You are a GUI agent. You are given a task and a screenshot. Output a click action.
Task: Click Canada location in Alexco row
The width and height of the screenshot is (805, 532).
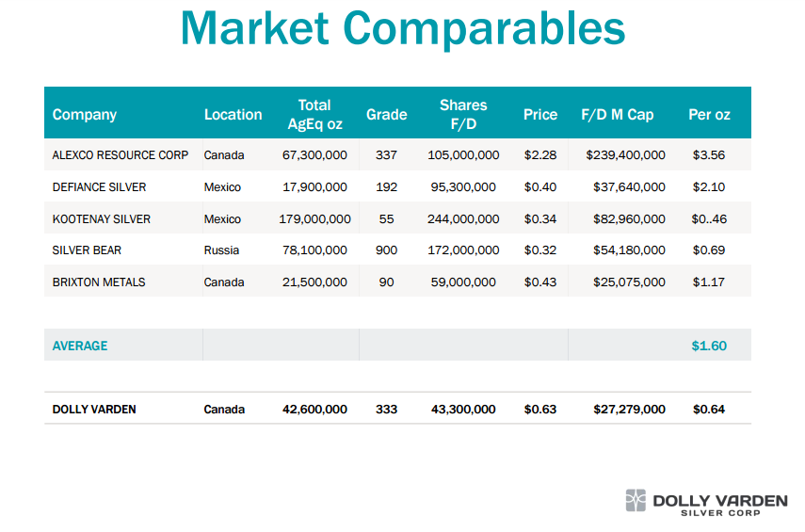point(224,155)
